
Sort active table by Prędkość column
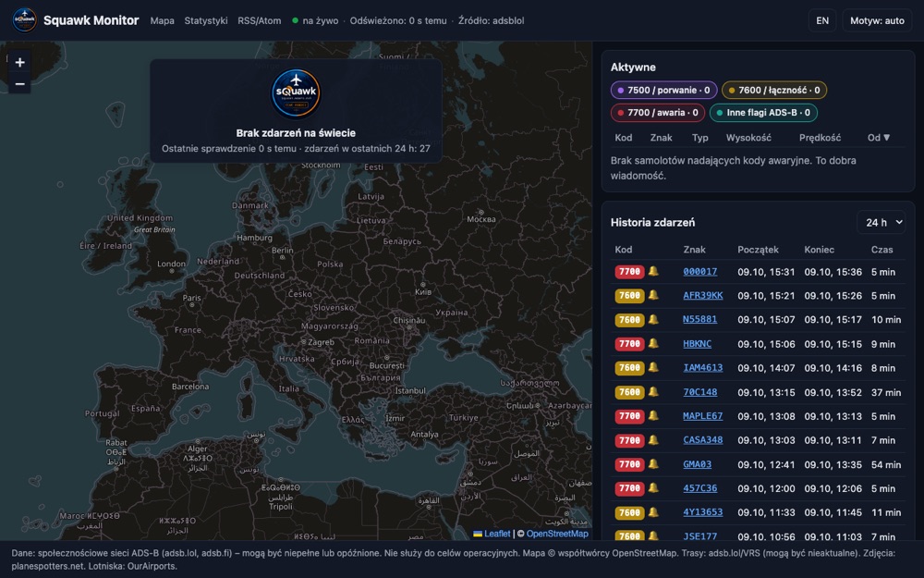pos(820,138)
